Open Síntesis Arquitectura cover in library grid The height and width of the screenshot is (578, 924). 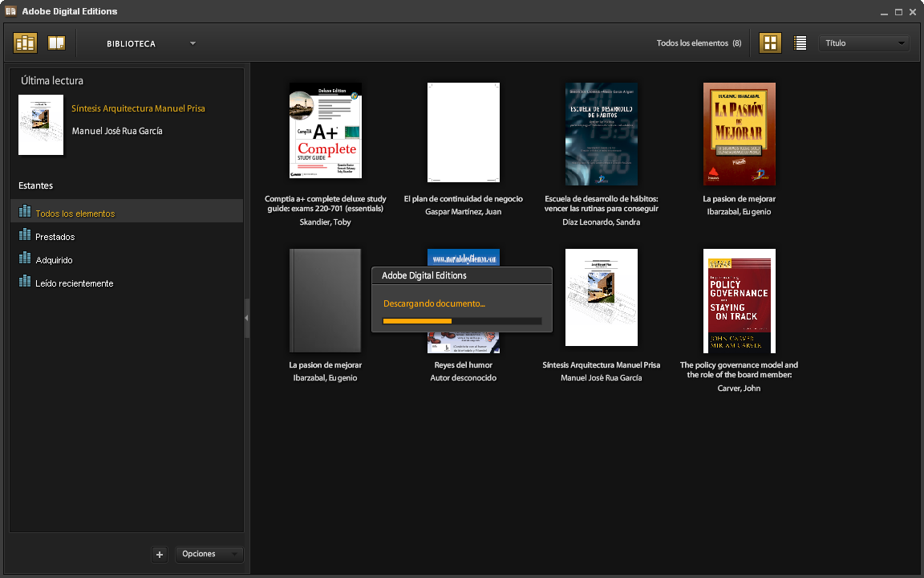pyautogui.click(x=601, y=297)
